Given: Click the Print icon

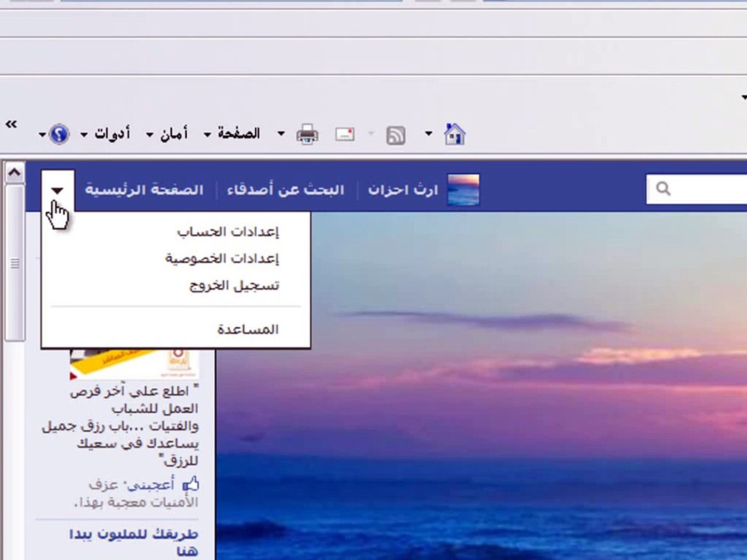Looking at the screenshot, I should 307,134.
